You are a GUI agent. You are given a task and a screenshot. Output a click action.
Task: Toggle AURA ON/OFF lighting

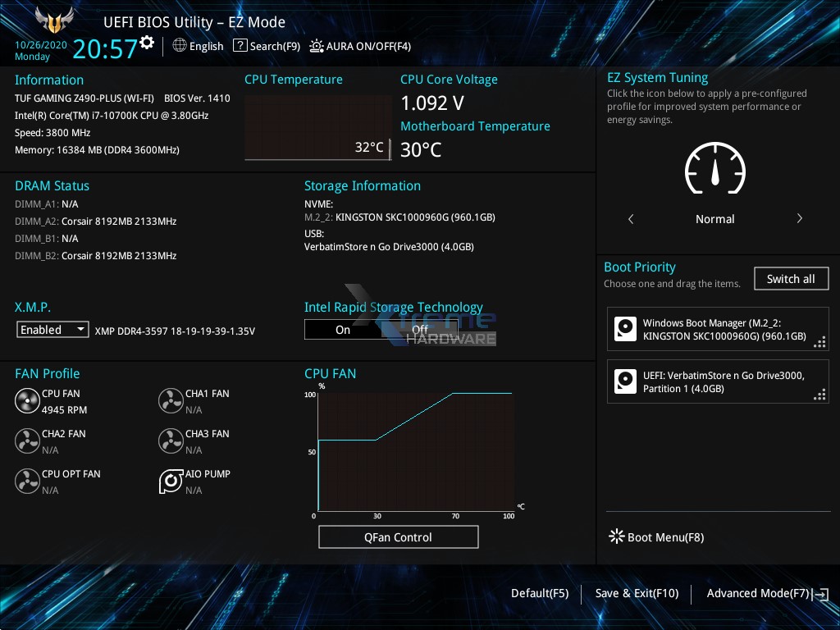tap(316, 46)
